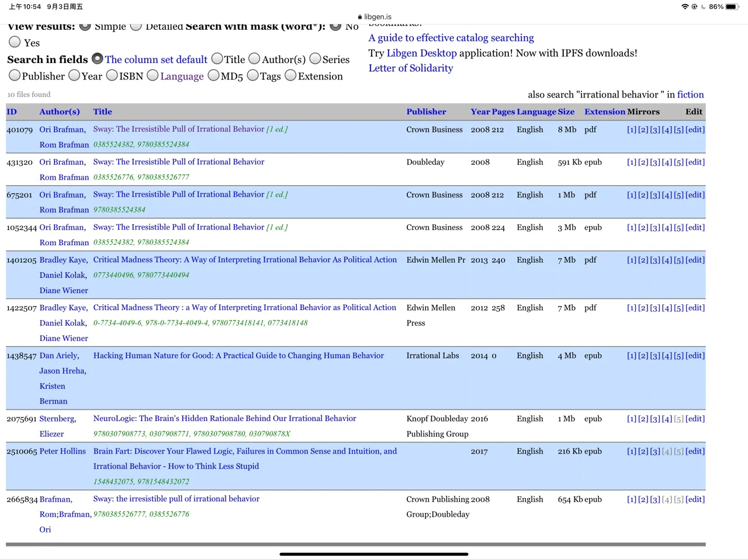Sort results by ID column header
748x560 pixels.
click(12, 112)
